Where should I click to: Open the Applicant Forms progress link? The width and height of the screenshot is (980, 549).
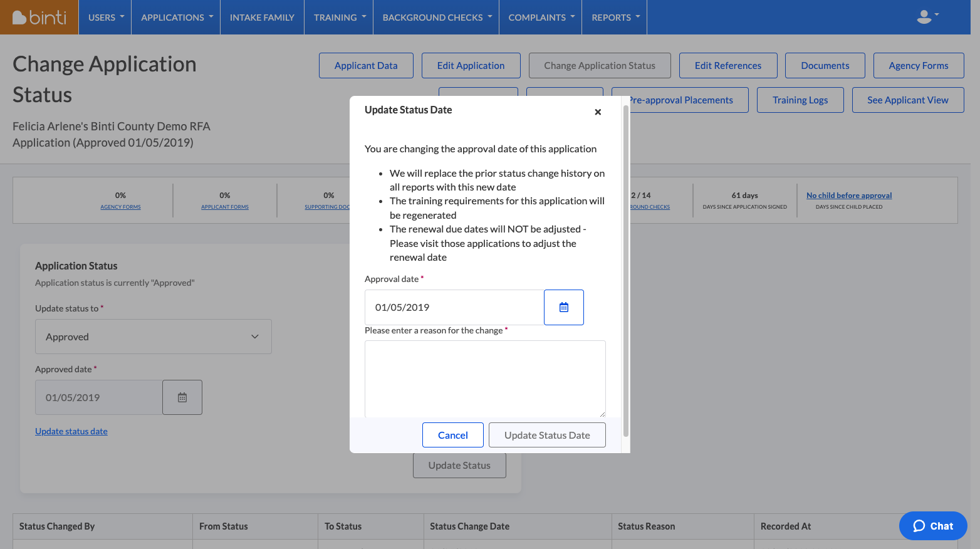(x=225, y=207)
